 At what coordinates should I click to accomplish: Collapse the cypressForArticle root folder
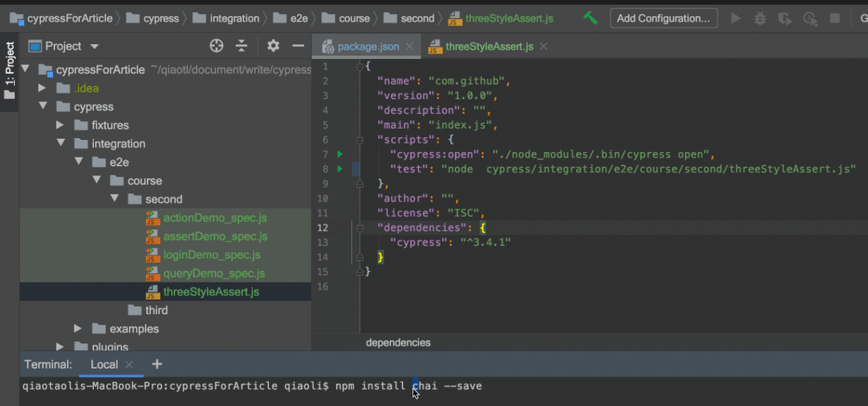coord(25,69)
